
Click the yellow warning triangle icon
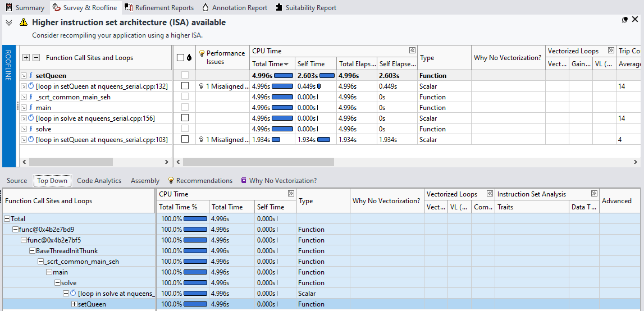23,22
